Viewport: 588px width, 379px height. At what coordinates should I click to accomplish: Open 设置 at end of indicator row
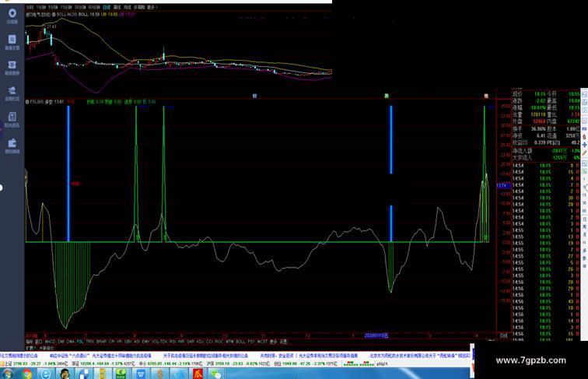[x=283, y=342]
